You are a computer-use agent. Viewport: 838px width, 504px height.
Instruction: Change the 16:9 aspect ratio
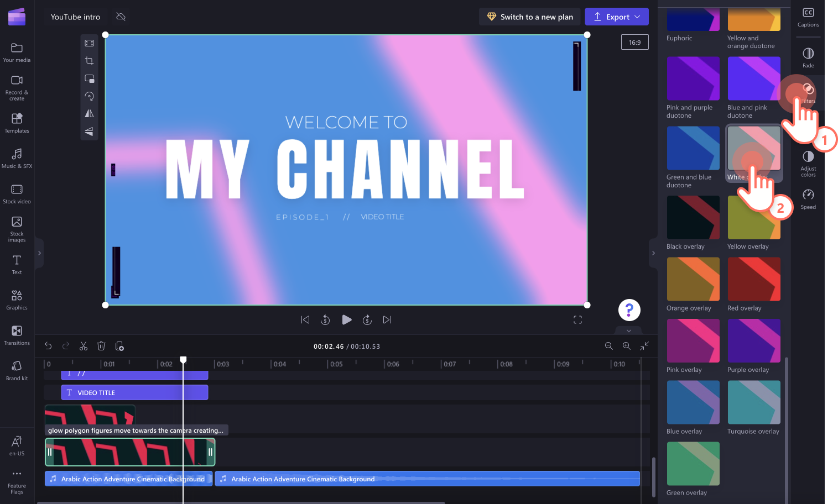(x=634, y=42)
